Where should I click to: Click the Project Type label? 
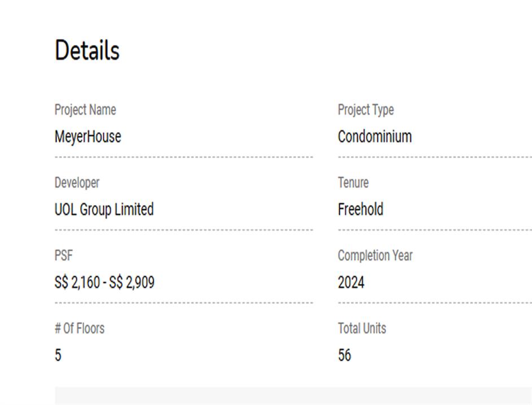click(366, 110)
